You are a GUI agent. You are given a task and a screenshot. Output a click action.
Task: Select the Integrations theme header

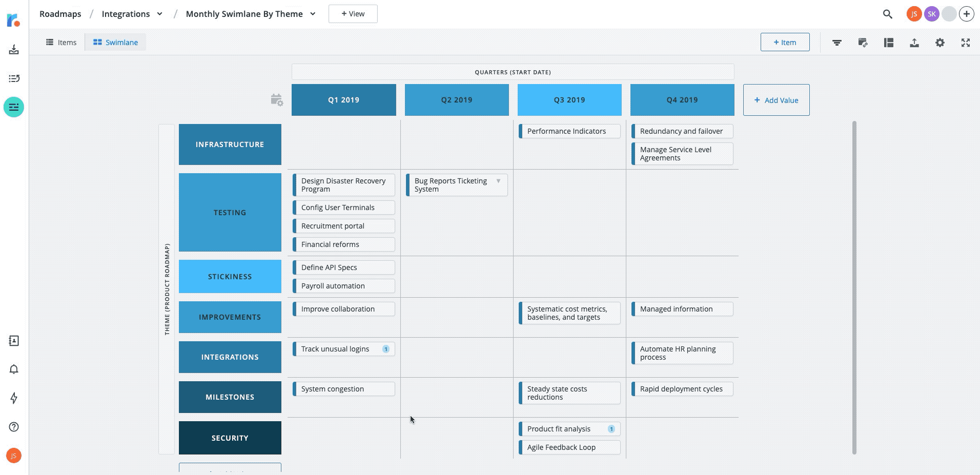pos(230,357)
